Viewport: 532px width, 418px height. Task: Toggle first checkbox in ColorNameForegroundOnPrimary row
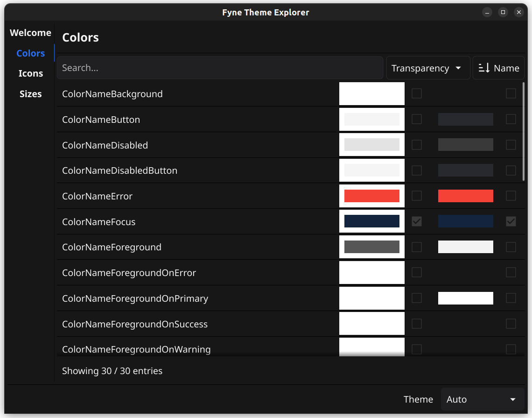pyautogui.click(x=417, y=298)
